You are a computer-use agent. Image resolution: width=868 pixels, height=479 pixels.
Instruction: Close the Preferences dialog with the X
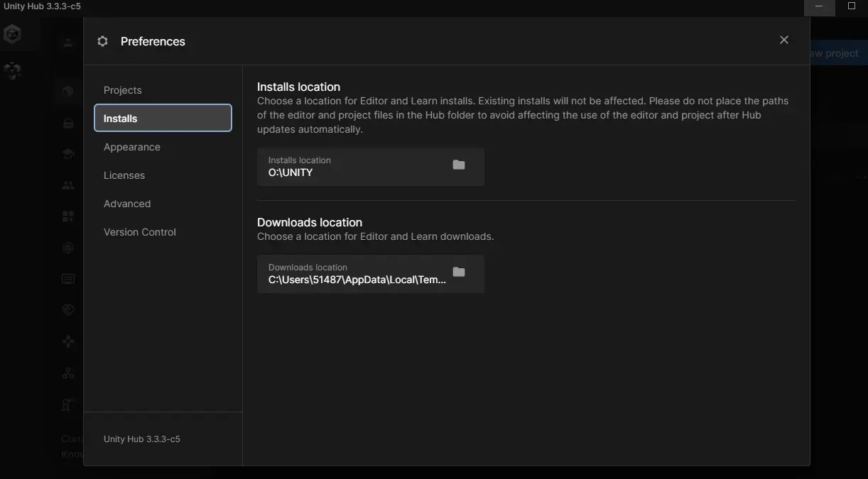pyautogui.click(x=784, y=40)
